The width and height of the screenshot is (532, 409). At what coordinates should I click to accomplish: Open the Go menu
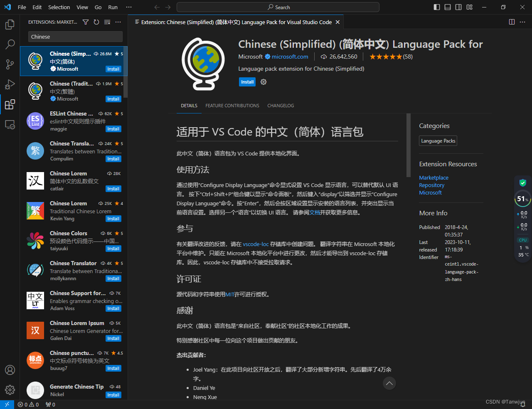point(98,7)
